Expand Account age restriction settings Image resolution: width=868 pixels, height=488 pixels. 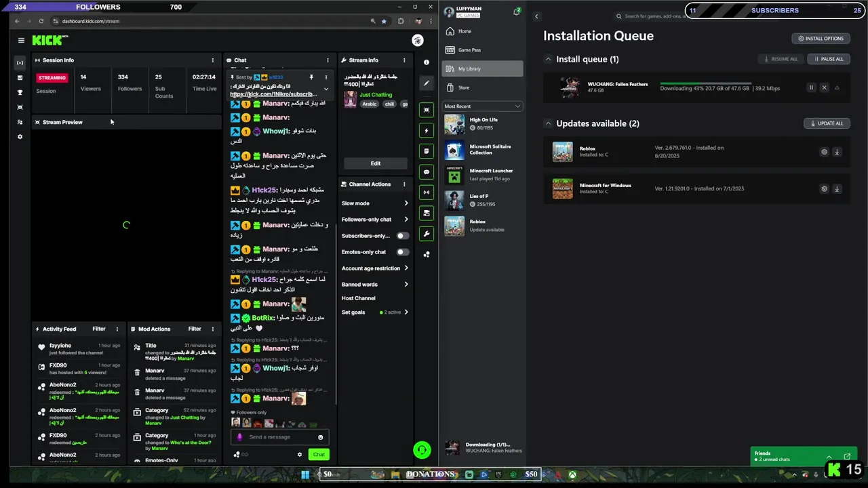point(406,268)
